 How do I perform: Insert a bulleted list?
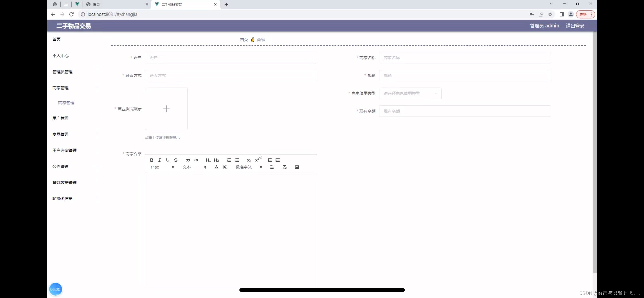point(237,160)
